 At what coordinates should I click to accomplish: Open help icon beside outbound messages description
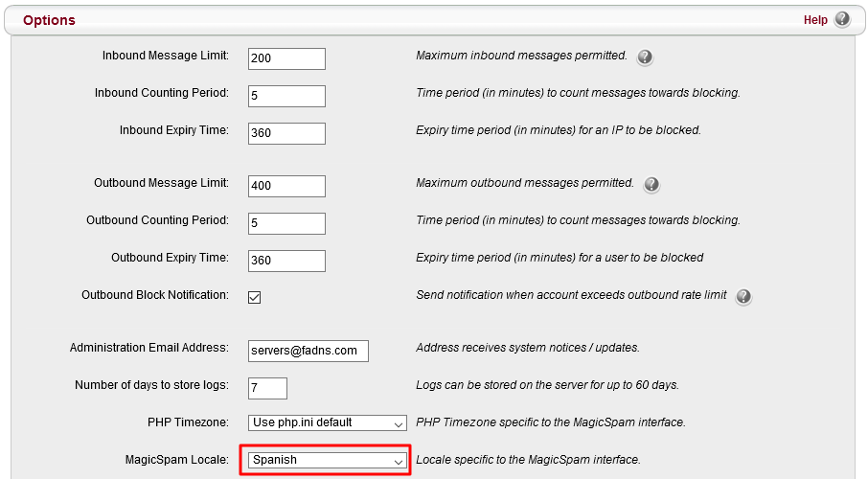651,184
